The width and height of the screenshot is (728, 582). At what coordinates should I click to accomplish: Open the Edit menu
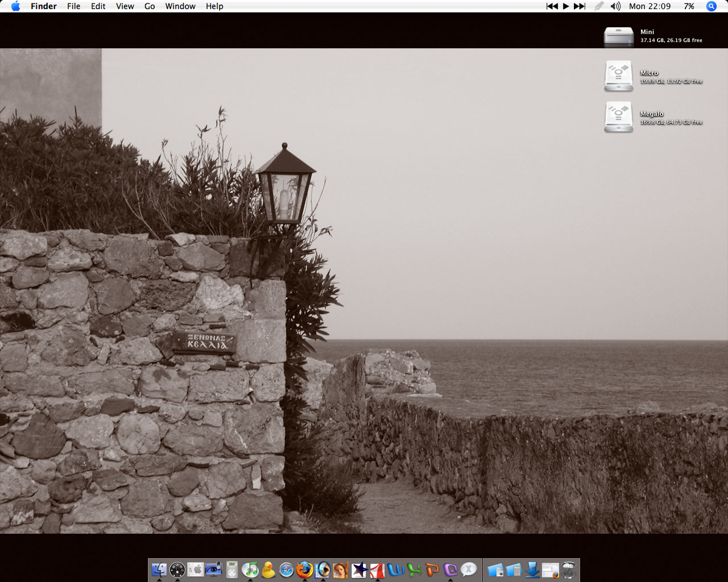click(x=98, y=6)
